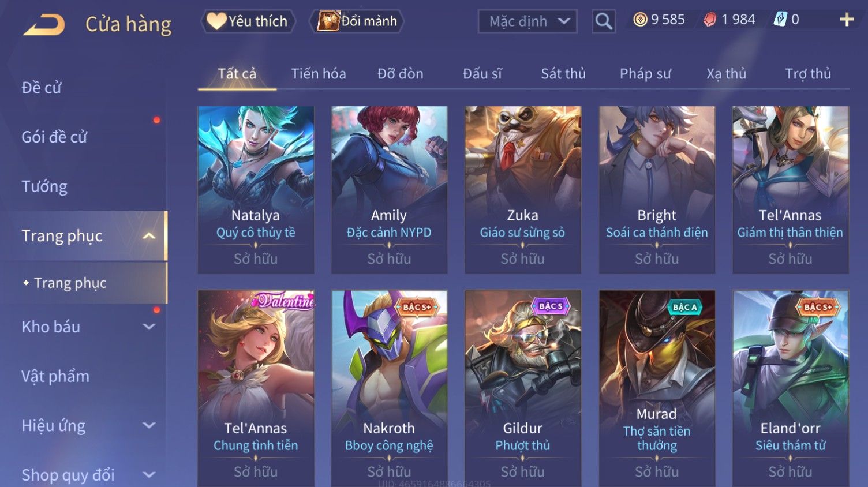Open the Mặc định sort dropdown
The width and height of the screenshot is (868, 487).
(x=527, y=21)
